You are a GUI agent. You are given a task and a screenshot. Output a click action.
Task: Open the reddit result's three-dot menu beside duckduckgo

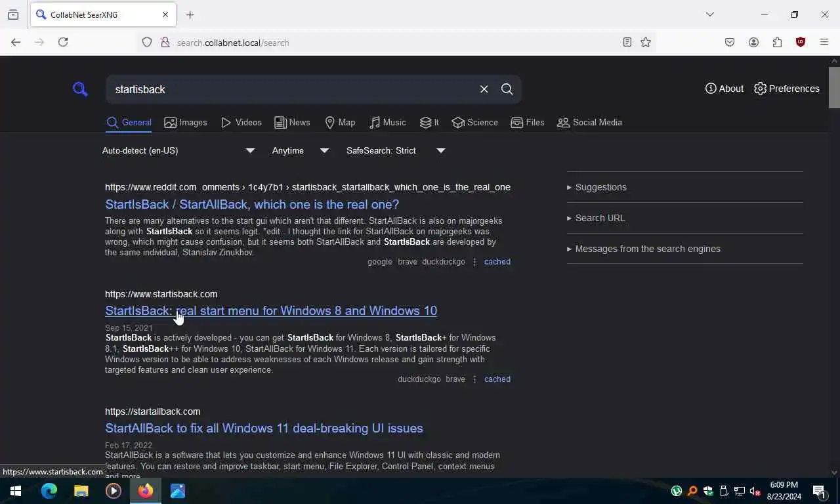(x=474, y=262)
